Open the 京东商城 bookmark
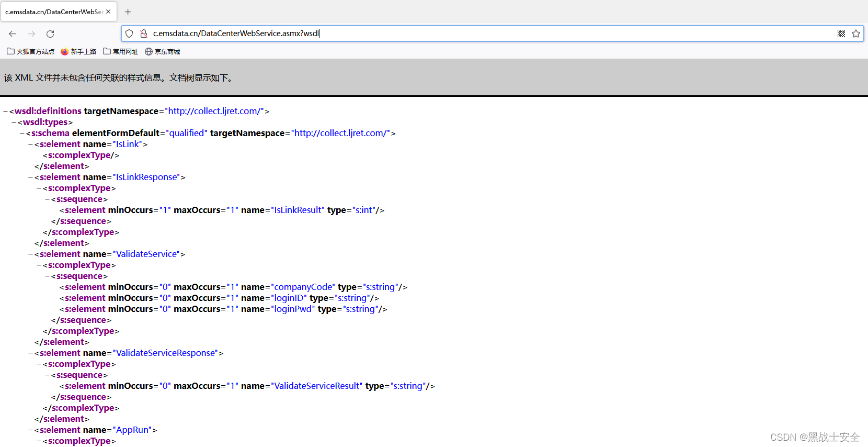868x447 pixels. pos(162,51)
